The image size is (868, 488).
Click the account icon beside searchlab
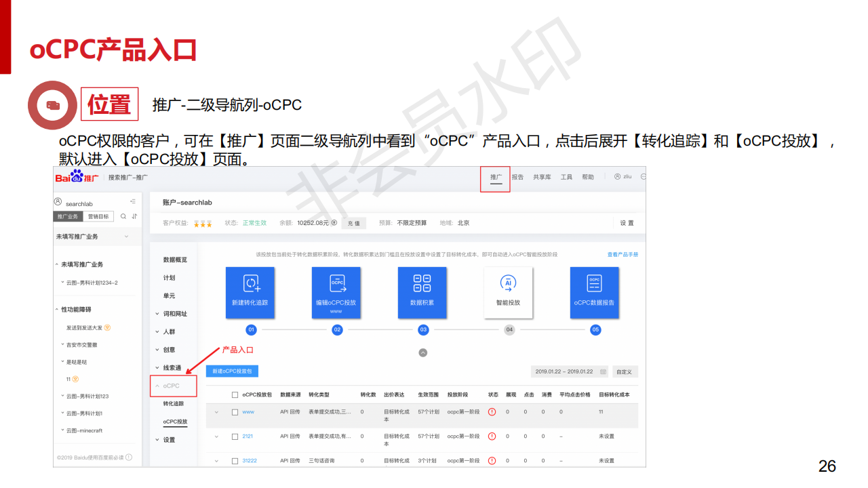tap(58, 202)
